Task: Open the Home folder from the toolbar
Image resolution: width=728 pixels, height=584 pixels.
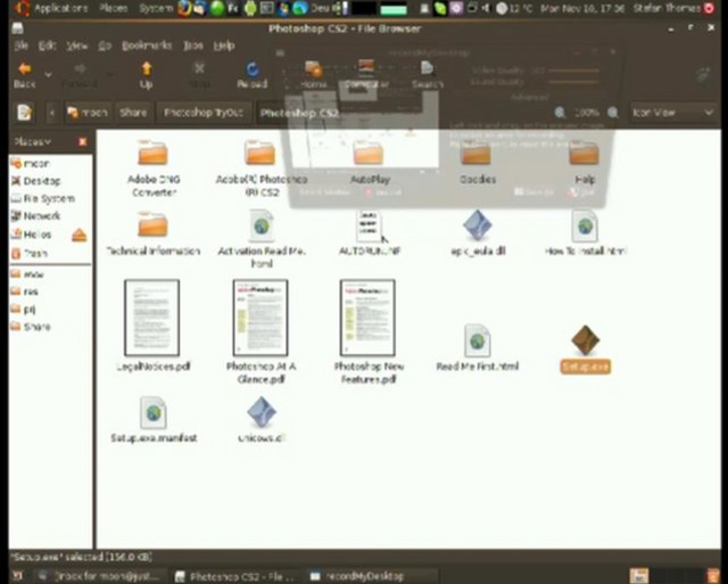Action: (314, 75)
